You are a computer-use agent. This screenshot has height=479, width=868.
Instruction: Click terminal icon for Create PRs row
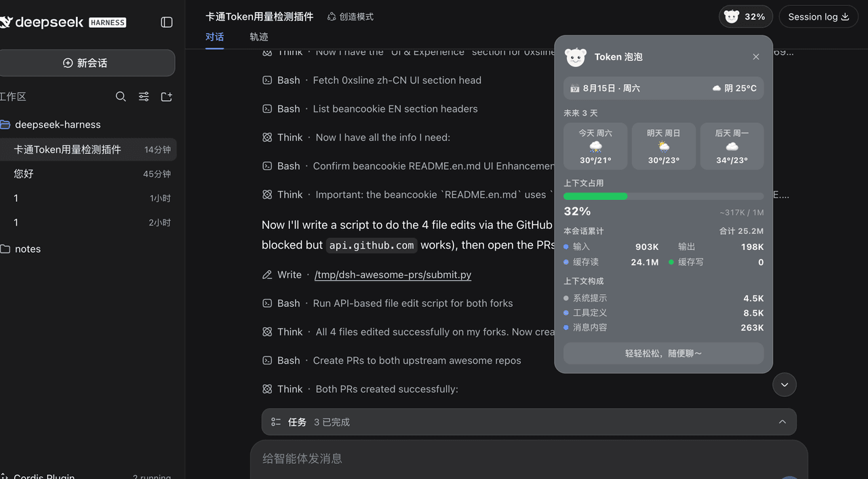click(267, 360)
